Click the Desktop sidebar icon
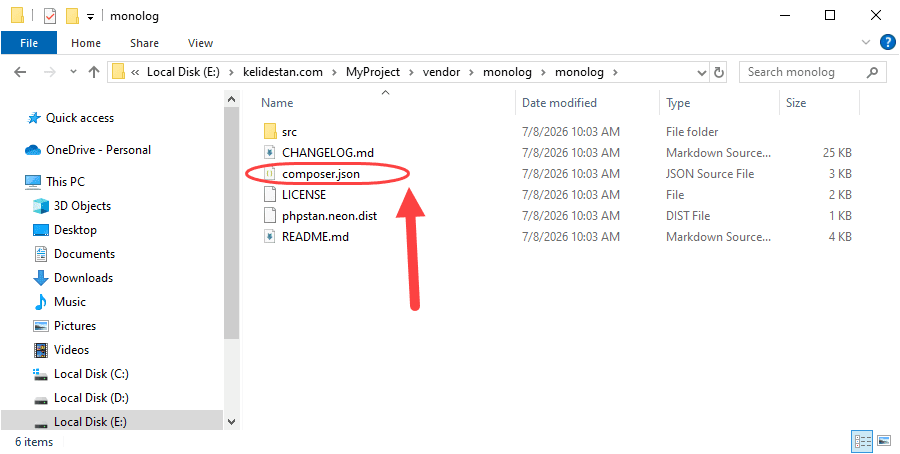Image resolution: width=900 pixels, height=454 pixels. (41, 230)
